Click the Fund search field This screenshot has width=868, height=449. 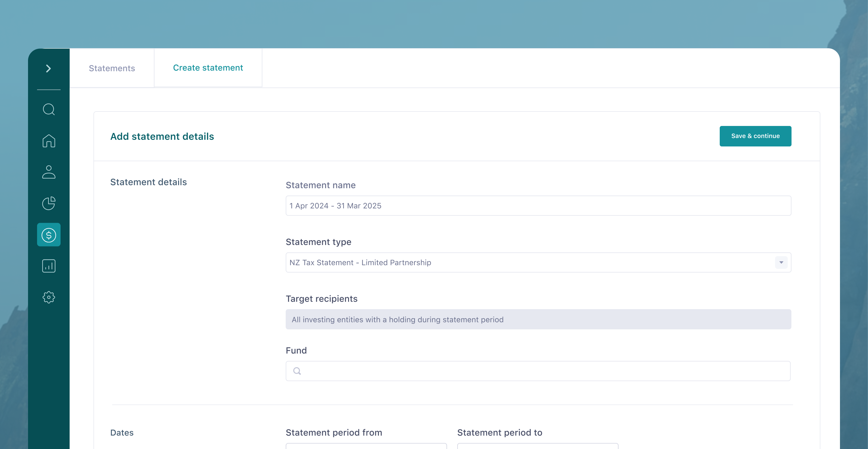coord(539,371)
